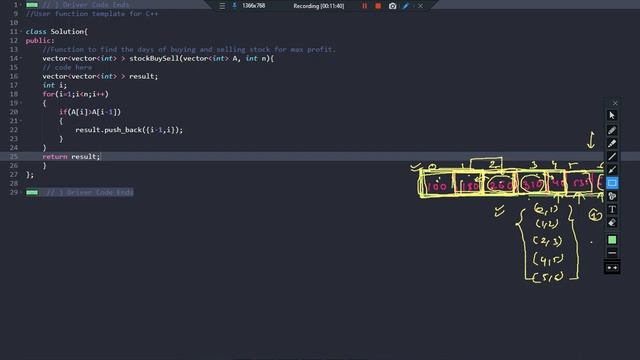Expand the folded driver code at line 29
The height and width of the screenshot is (360, 640).
pyautogui.click(x=32, y=192)
